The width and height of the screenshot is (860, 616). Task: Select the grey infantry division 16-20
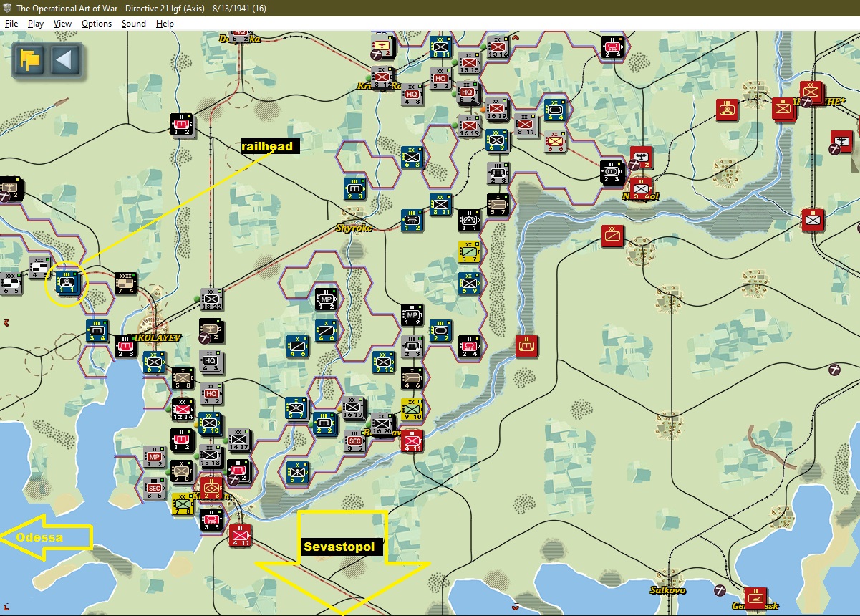click(382, 424)
